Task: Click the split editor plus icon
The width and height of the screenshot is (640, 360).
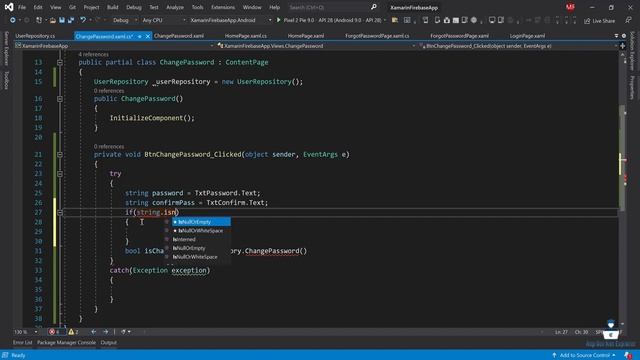Action: point(622,46)
